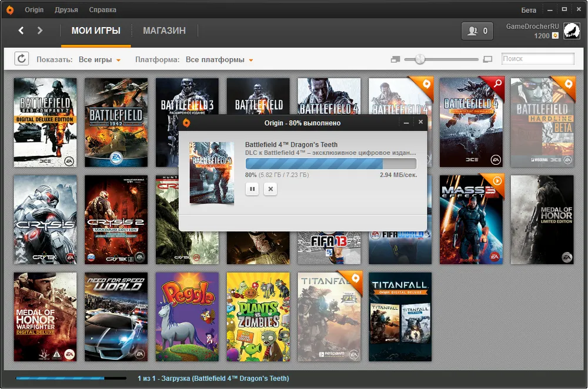Expand the 'Все платформы' platform dropdown
The width and height of the screenshot is (588, 389).
(x=219, y=59)
